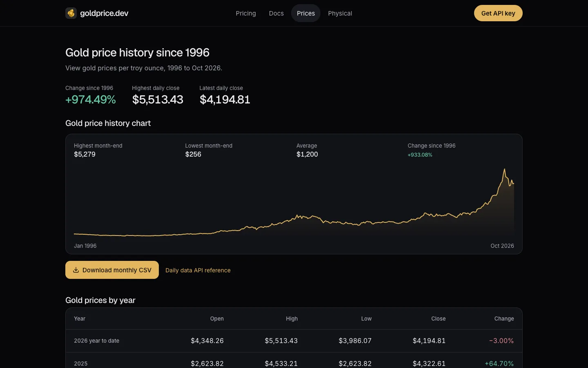Click the goldprice.dev gold nugget logo icon
Viewport: 588px width, 368px height.
(x=71, y=13)
